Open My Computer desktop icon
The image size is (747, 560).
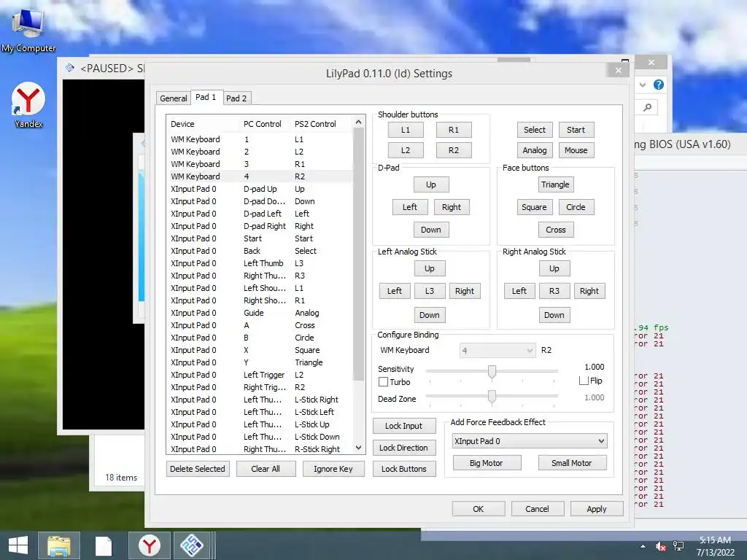click(x=28, y=31)
